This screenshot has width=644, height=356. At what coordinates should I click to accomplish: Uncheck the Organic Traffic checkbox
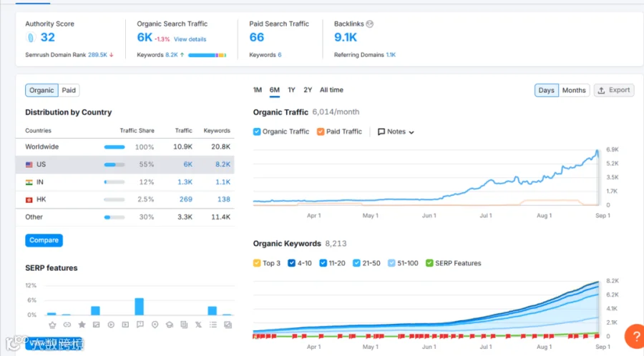click(257, 132)
